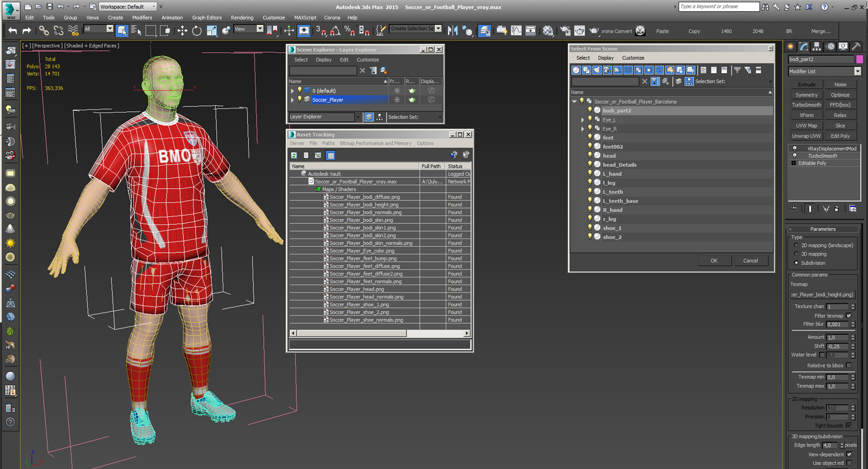
Task: Toggle Percent Snap in main toolbar
Action: pyautogui.click(x=350, y=30)
